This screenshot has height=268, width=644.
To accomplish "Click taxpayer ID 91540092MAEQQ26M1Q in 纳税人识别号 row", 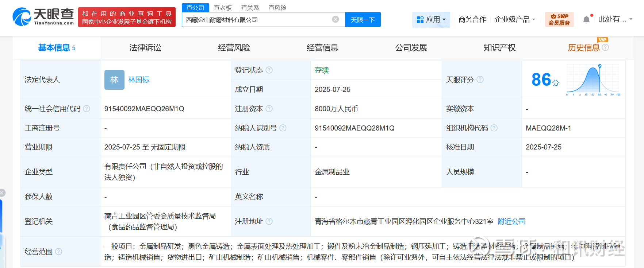I will 354,128.
